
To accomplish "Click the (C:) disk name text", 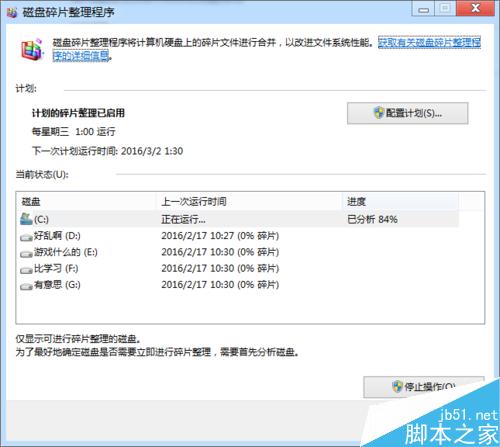I will point(41,219).
